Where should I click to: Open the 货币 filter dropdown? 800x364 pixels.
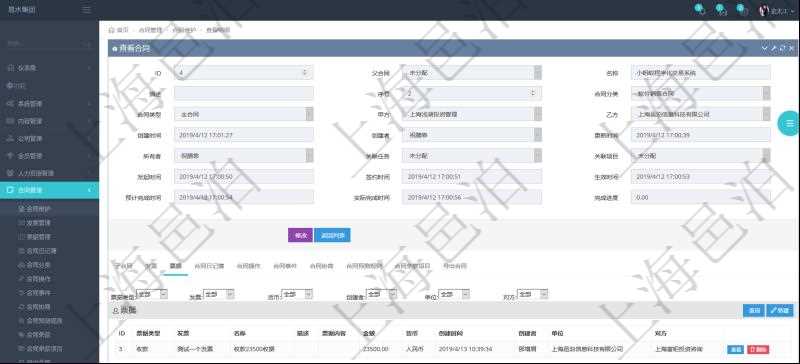pos(297,294)
